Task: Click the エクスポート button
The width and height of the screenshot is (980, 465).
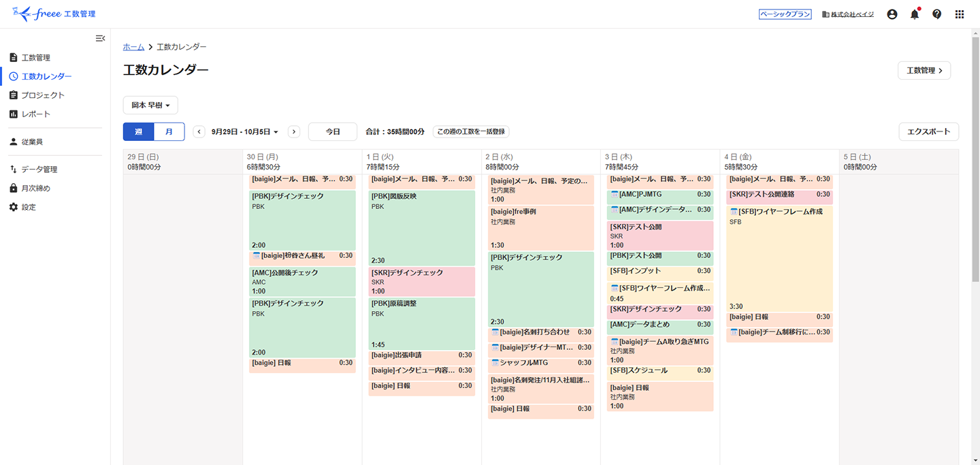Action: [x=928, y=131]
